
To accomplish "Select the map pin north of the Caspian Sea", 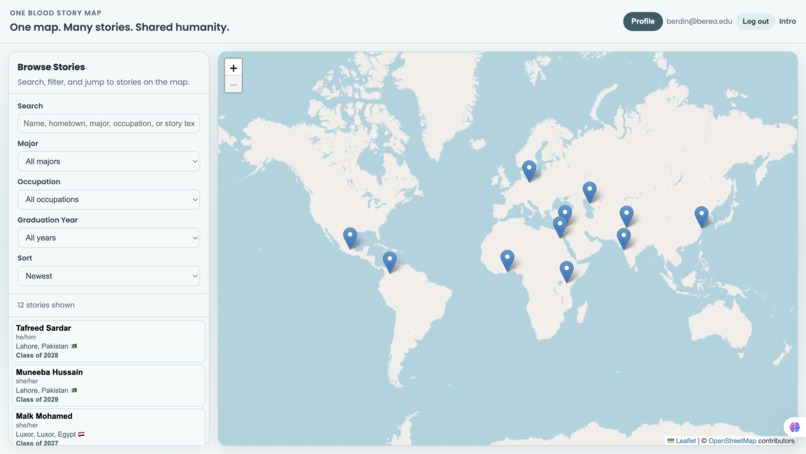I will pyautogui.click(x=590, y=192).
